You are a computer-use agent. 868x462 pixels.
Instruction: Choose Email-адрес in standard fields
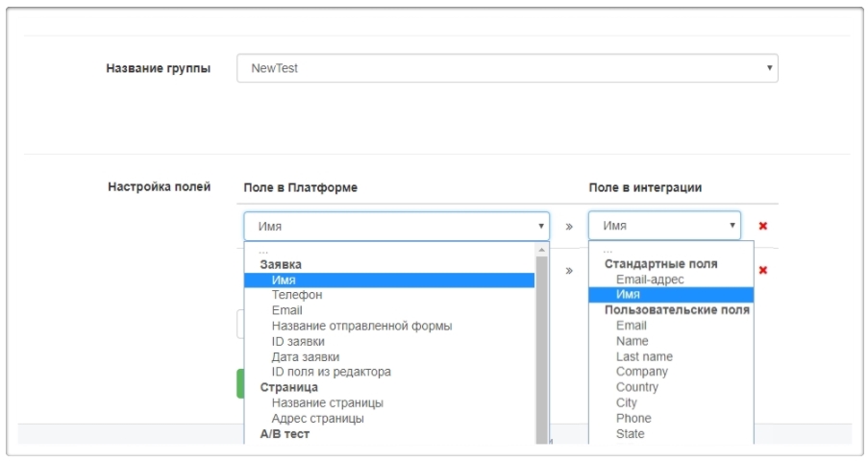(650, 280)
